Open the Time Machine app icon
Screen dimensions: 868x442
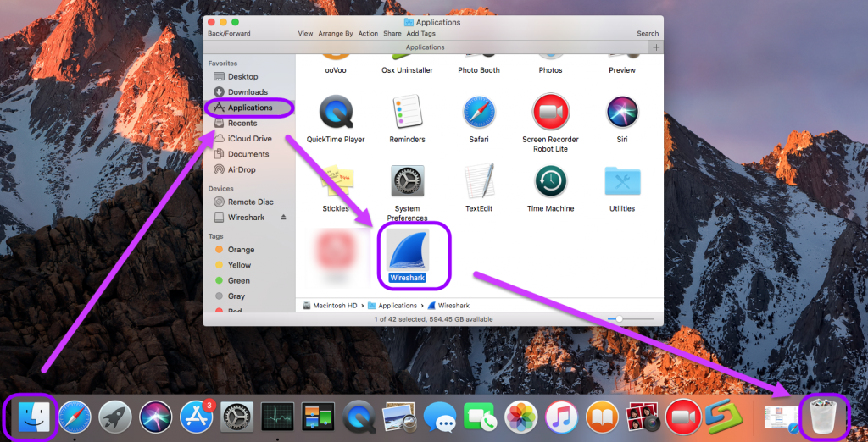(x=550, y=181)
